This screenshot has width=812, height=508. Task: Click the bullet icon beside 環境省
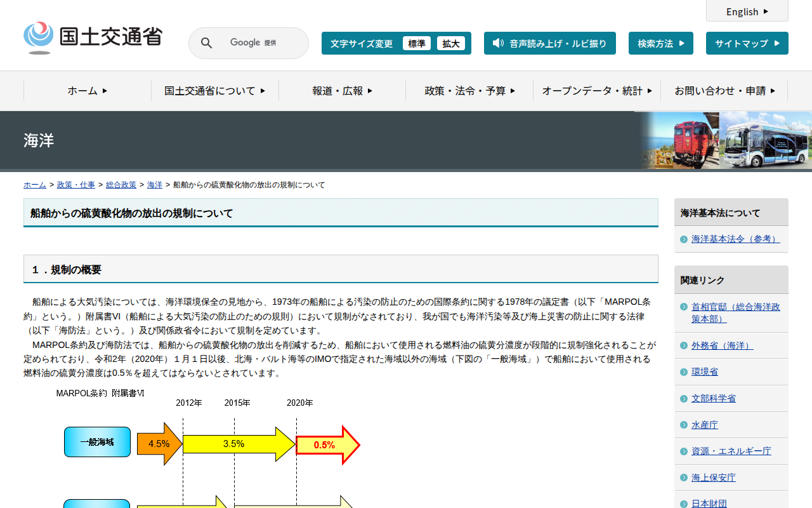click(x=684, y=372)
